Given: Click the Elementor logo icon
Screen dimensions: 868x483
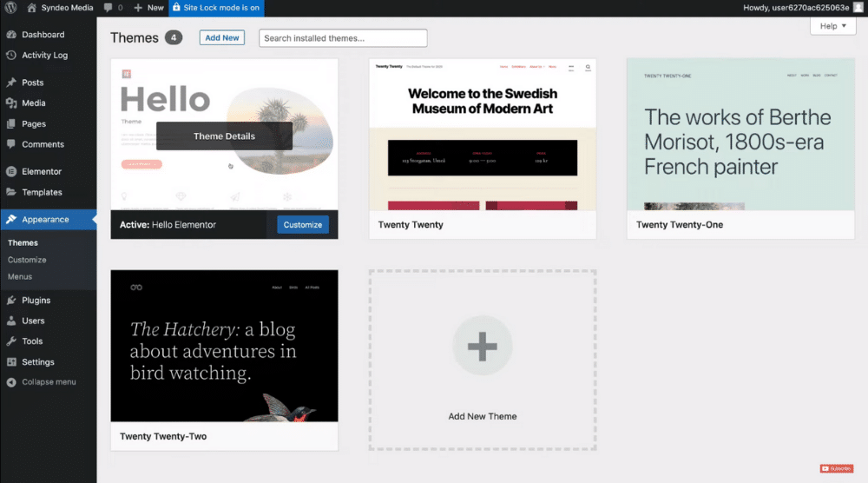Looking at the screenshot, I should 11,172.
